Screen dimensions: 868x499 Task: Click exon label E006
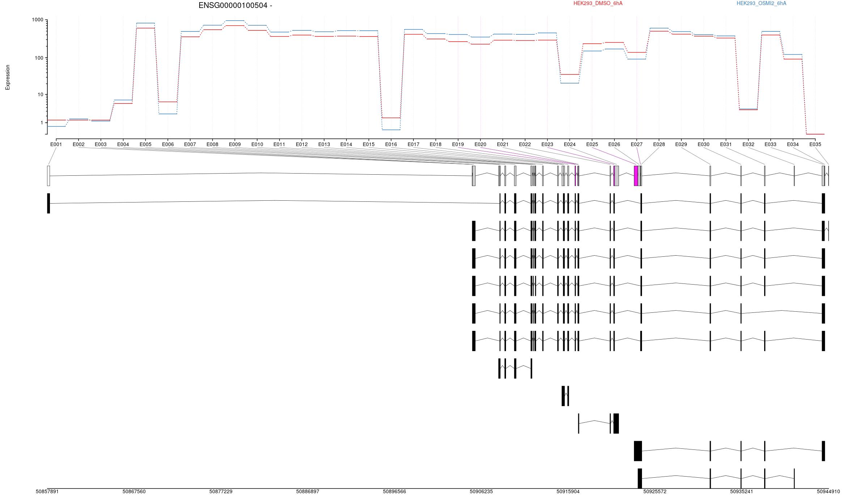click(x=168, y=144)
